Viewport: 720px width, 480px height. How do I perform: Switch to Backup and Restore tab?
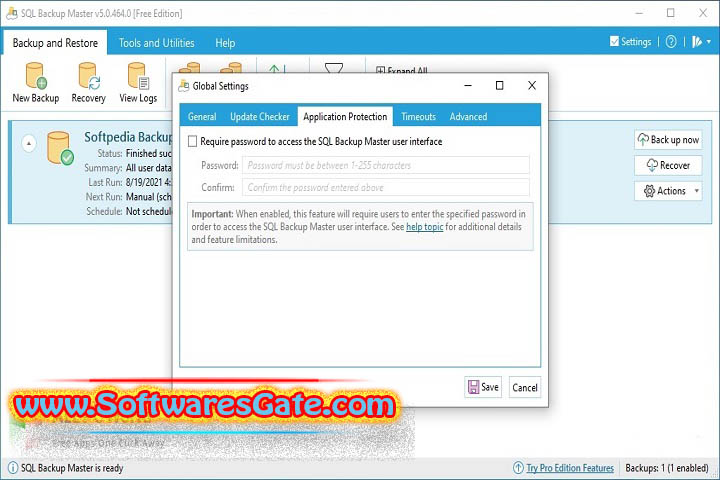pyautogui.click(x=55, y=43)
